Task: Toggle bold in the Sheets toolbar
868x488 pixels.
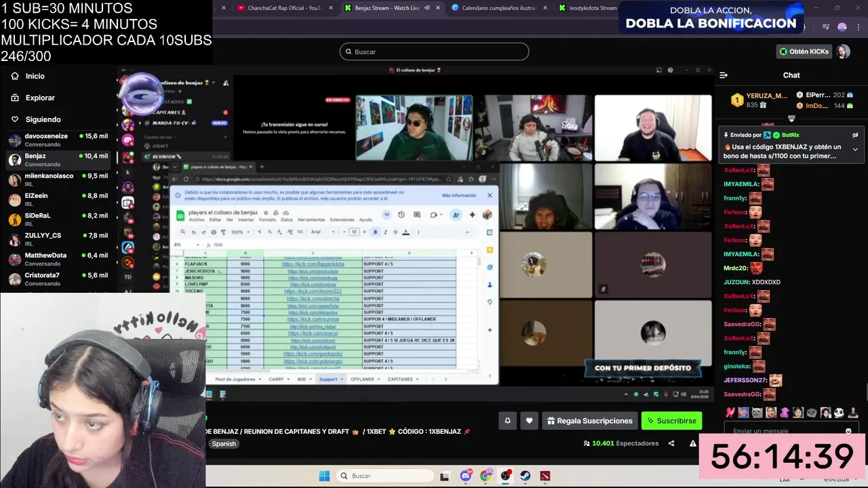Action: (375, 232)
